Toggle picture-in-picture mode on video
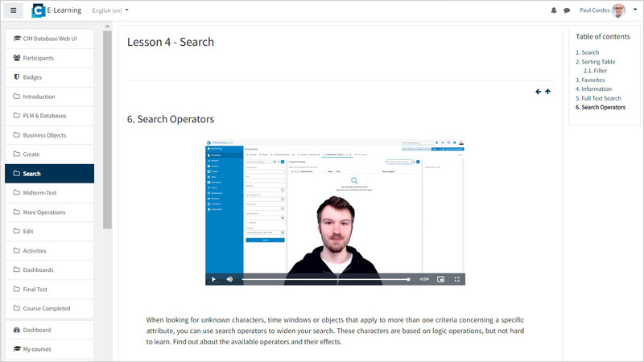Image resolution: width=644 pixels, height=362 pixels. [440, 279]
